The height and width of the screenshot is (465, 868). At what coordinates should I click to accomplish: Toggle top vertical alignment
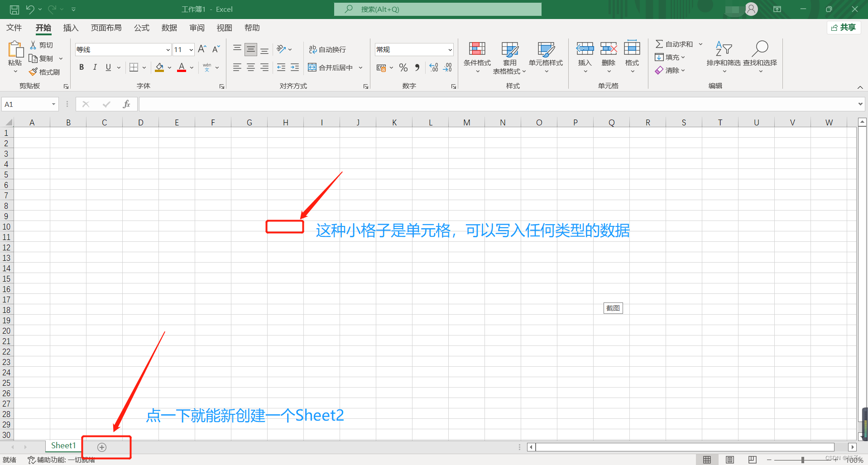[x=237, y=49]
